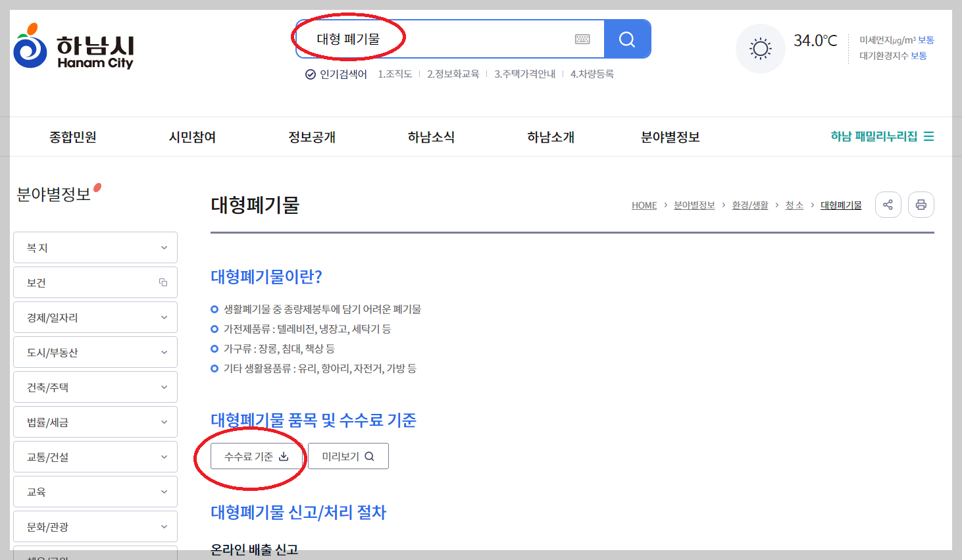
Task: Expand the 법률/세금 sidebar menu
Action: click(95, 422)
